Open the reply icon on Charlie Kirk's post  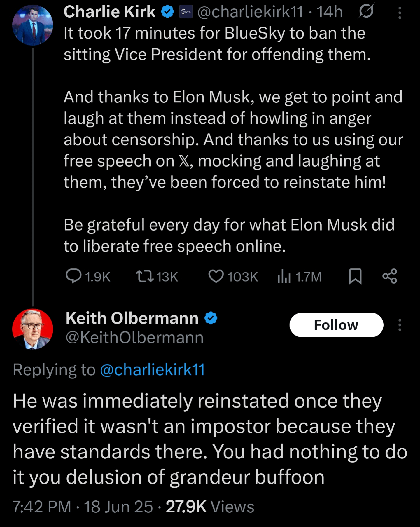click(x=73, y=276)
